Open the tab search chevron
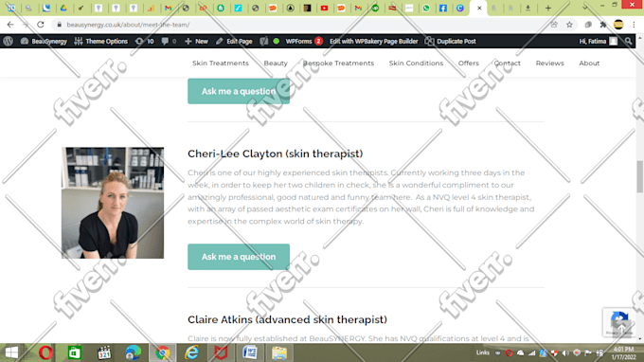 (585, 8)
